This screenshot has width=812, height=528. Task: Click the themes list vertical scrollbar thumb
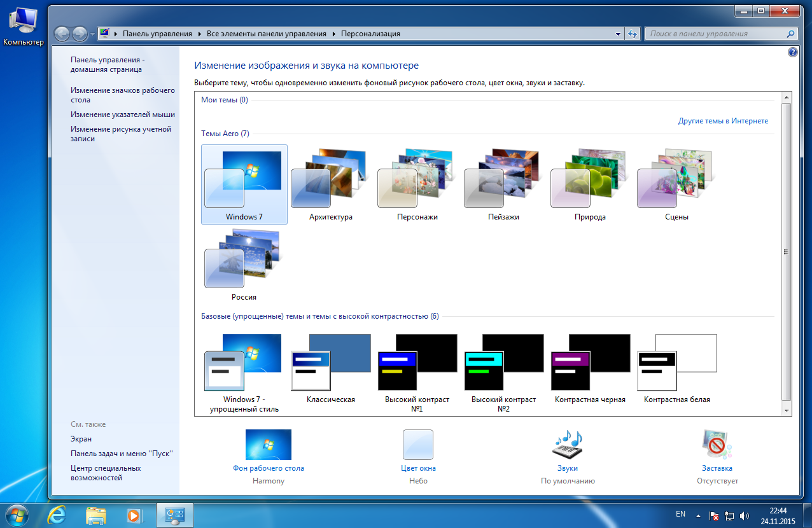[786, 252]
